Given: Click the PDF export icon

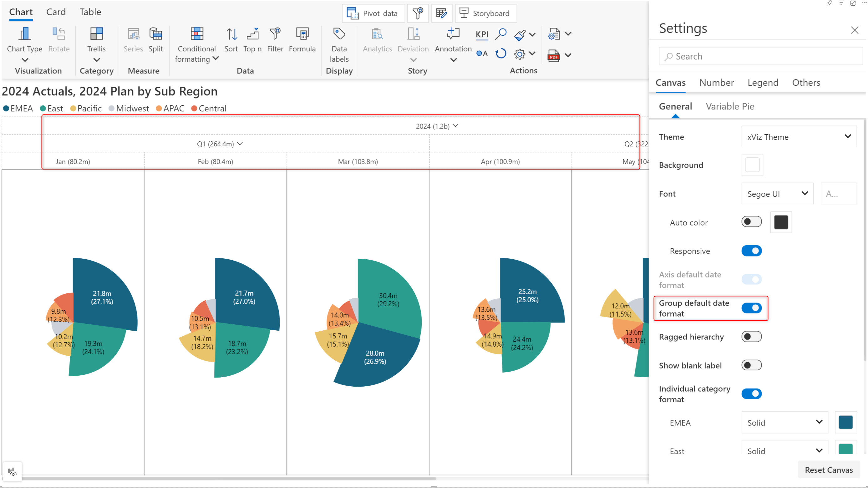Looking at the screenshot, I should coord(554,55).
